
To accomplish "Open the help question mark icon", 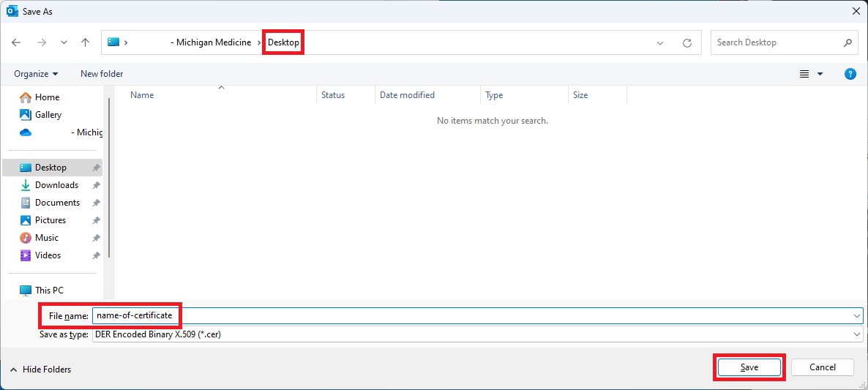I will click(850, 74).
